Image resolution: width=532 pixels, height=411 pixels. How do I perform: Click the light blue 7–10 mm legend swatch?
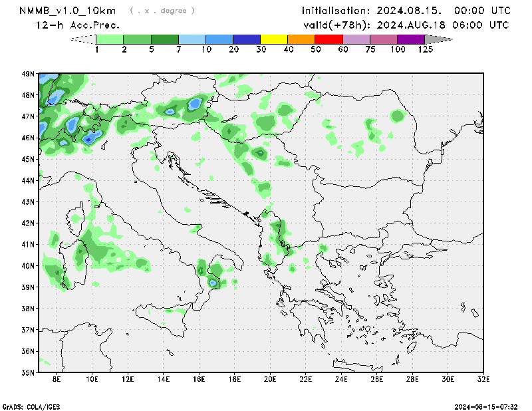192,39
